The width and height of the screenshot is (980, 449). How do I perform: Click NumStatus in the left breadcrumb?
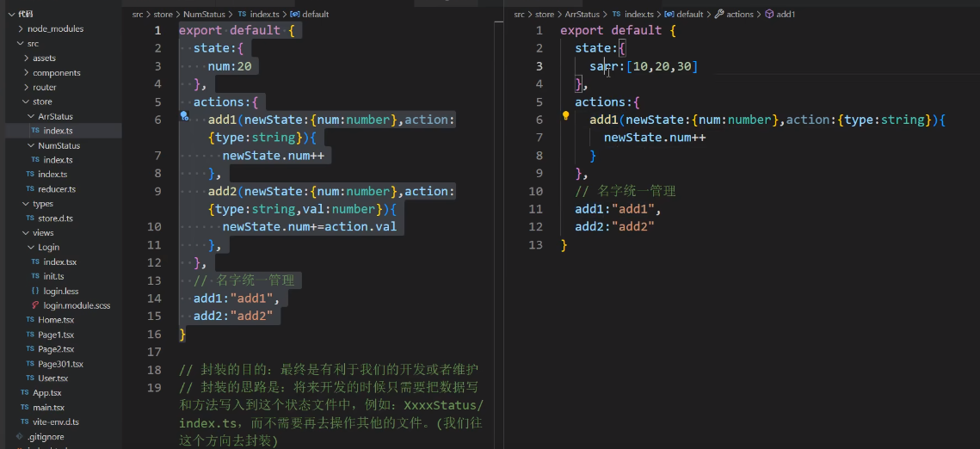(204, 14)
